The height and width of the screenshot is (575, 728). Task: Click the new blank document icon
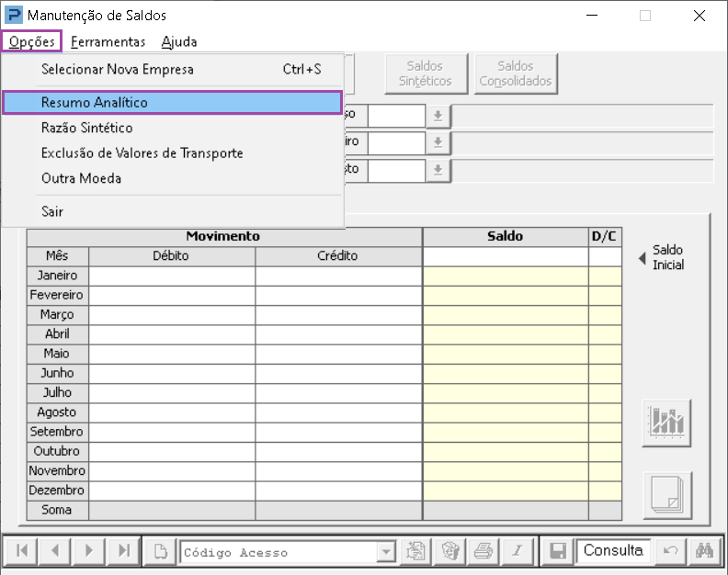click(161, 551)
